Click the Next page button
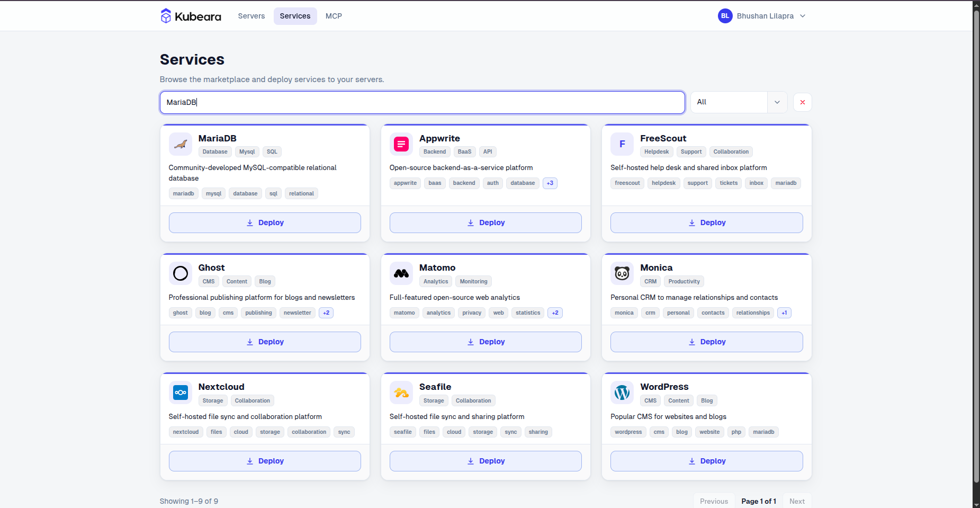 [797, 501]
